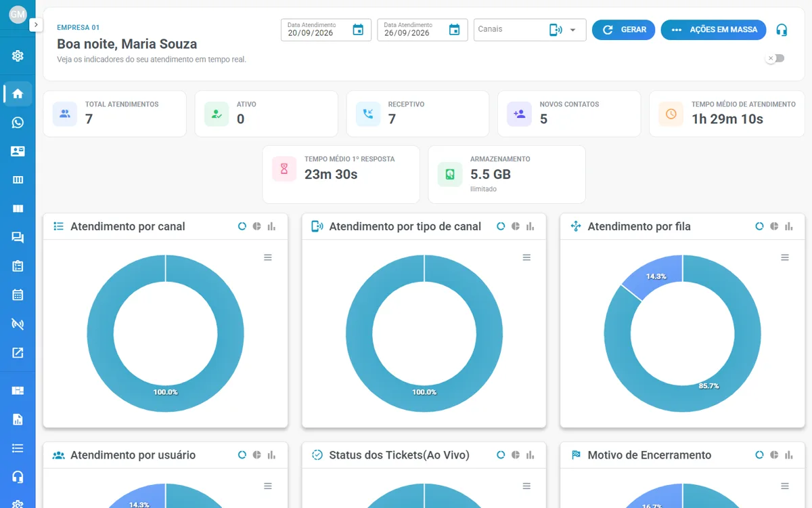This screenshot has height=508, width=812.
Task: Open hamburger menu on Atendimento por tipo de canal
Action: tap(526, 257)
